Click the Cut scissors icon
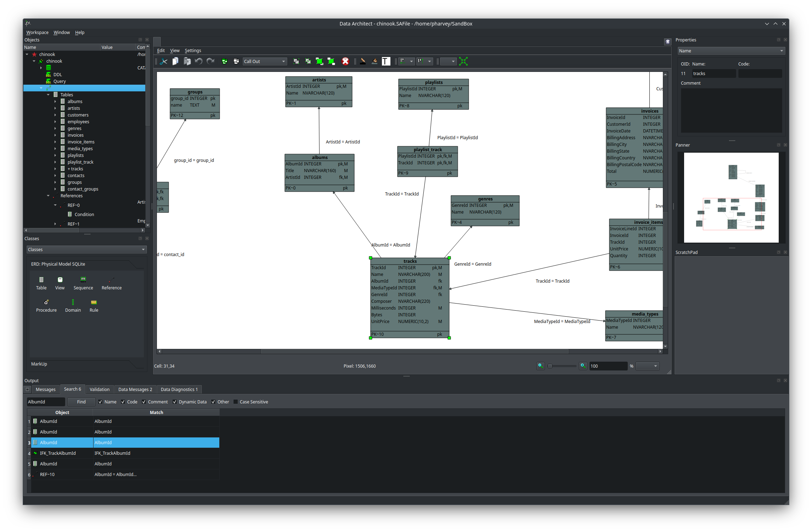812x532 pixels. click(164, 61)
